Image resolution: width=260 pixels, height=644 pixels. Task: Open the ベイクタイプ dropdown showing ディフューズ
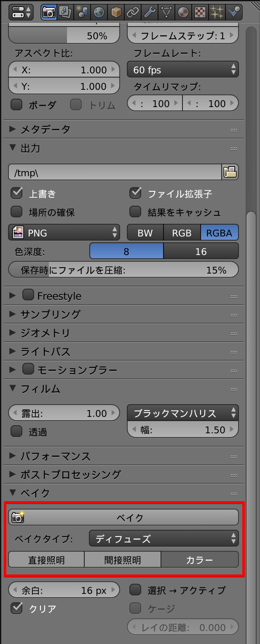[164, 538]
